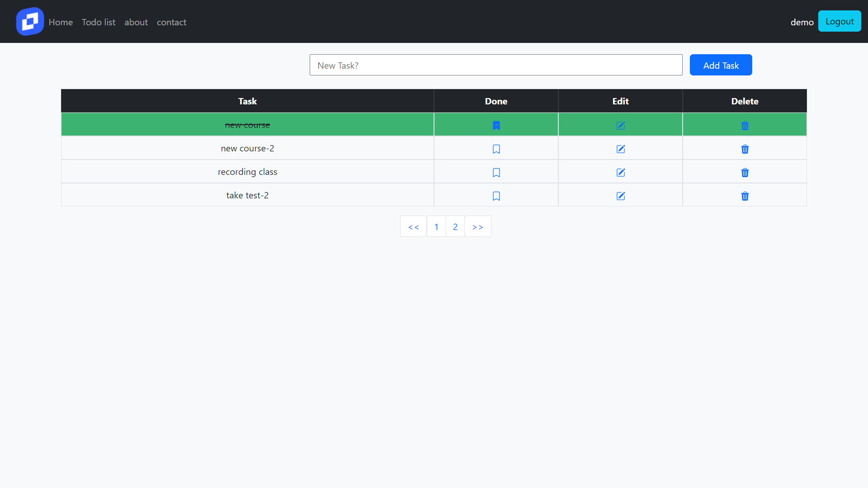This screenshot has width=868, height=488.
Task: Toggle the done bookmark for take test-2
Action: tap(496, 196)
